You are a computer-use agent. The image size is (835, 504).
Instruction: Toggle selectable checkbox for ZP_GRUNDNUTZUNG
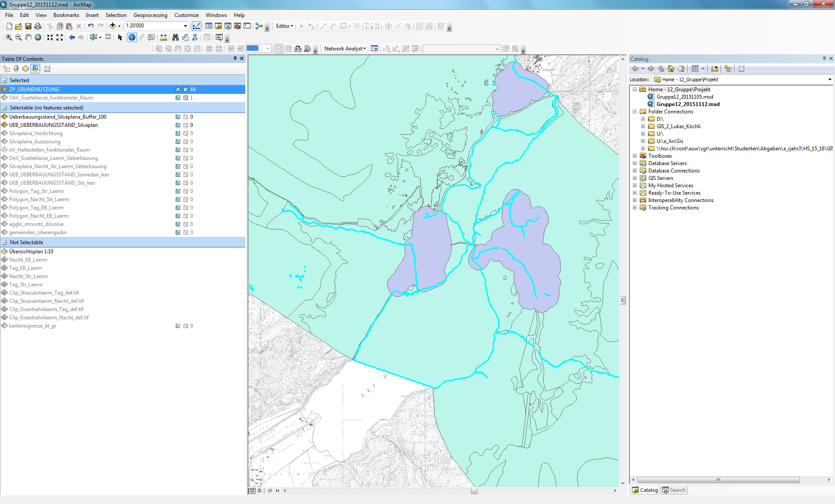click(x=178, y=90)
